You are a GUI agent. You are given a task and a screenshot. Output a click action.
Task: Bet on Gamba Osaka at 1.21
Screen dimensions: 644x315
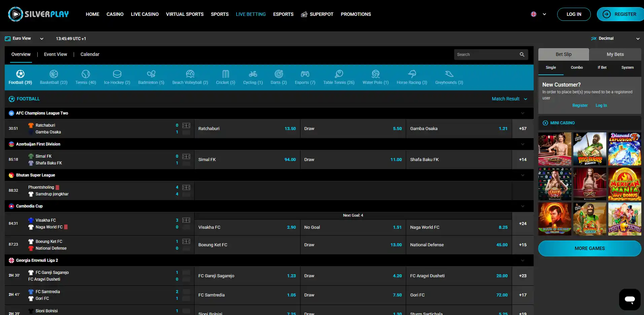[459, 129]
